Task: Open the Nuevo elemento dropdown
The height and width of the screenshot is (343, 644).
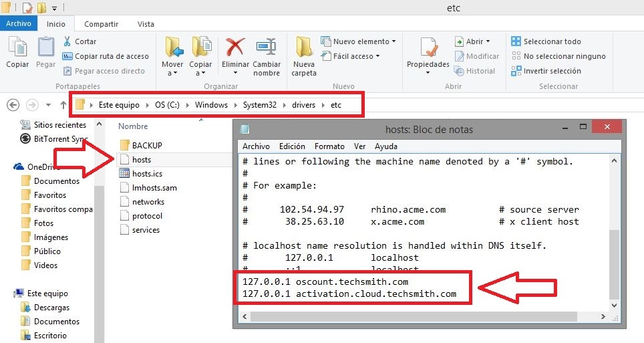Action: (x=358, y=41)
